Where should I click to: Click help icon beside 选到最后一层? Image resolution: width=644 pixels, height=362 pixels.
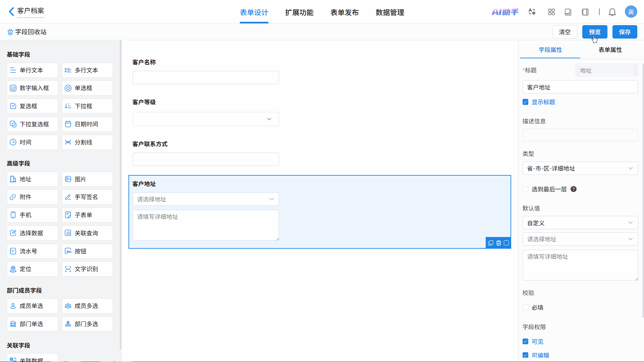coord(574,189)
